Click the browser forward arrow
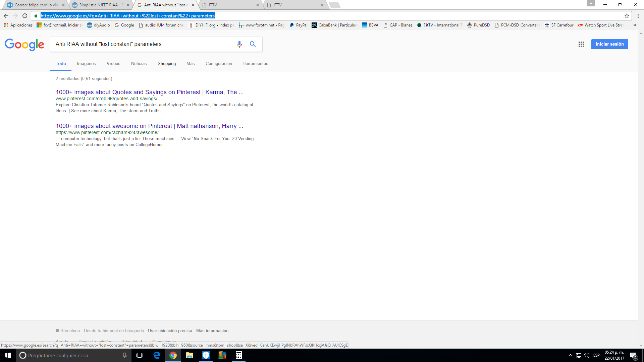 pyautogui.click(x=15, y=16)
